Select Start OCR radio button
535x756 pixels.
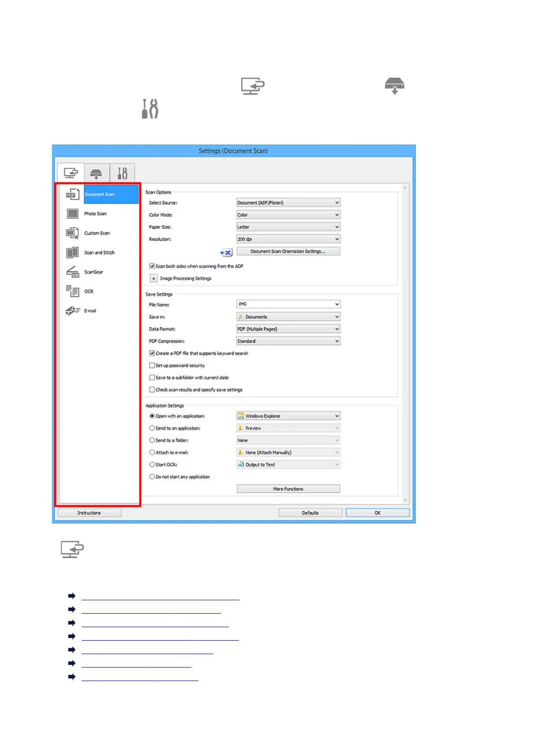point(152,465)
